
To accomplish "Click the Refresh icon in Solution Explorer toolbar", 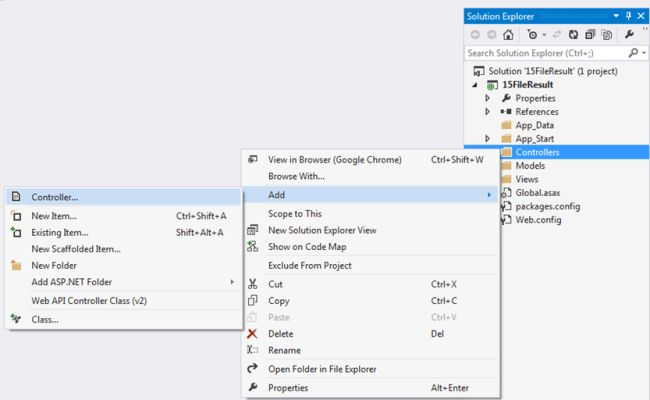I will (x=573, y=35).
